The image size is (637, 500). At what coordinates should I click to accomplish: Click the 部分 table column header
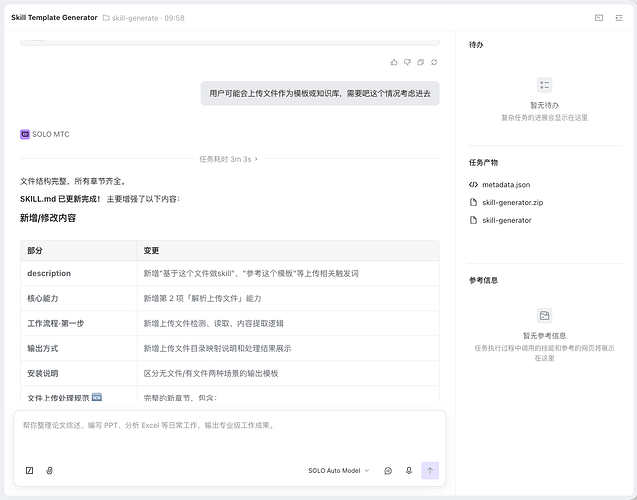78,251
